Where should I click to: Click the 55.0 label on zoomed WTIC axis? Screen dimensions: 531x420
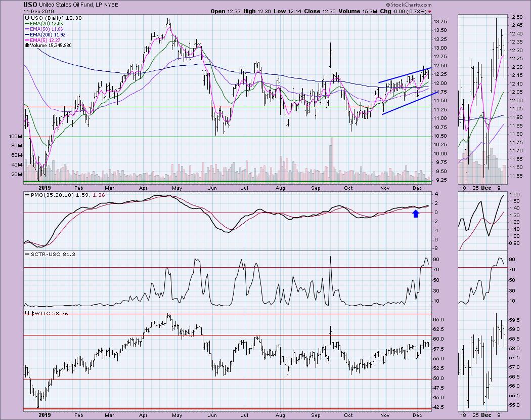514,405
